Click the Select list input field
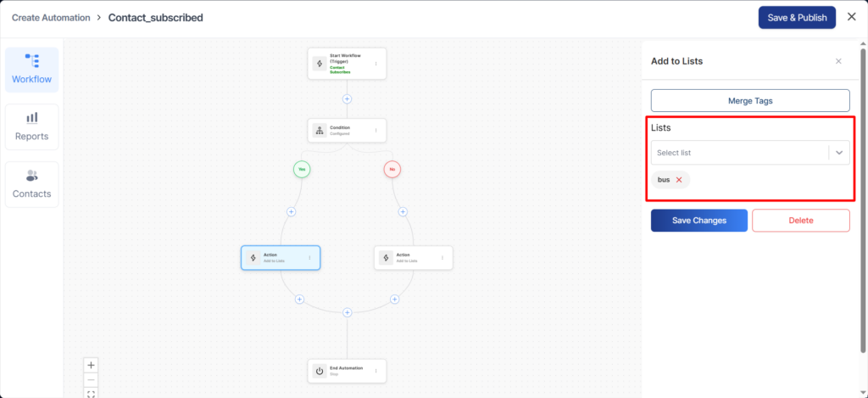This screenshot has height=398, width=868. pyautogui.click(x=737, y=153)
